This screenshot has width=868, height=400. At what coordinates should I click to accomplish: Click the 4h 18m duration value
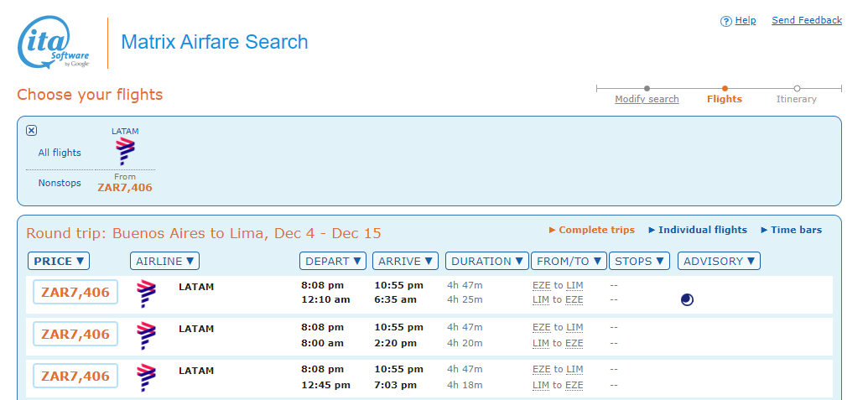coord(465,385)
